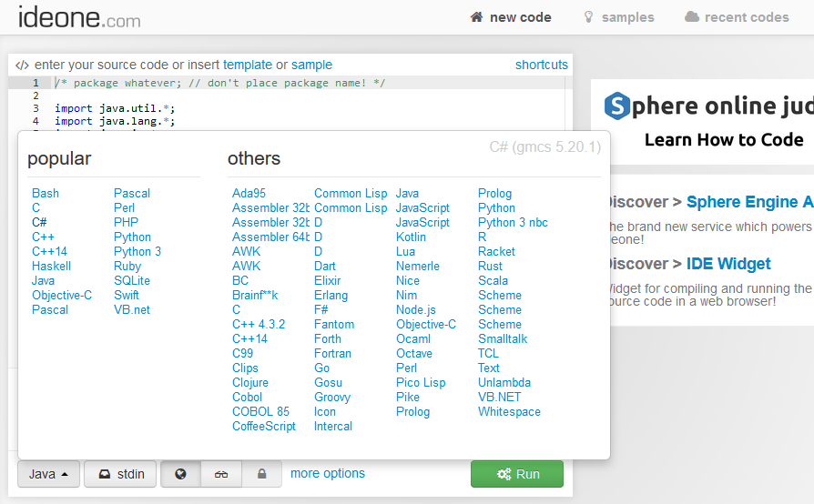The width and height of the screenshot is (814, 504).
Task: Show keyboard shortcuts
Action: click(x=541, y=65)
